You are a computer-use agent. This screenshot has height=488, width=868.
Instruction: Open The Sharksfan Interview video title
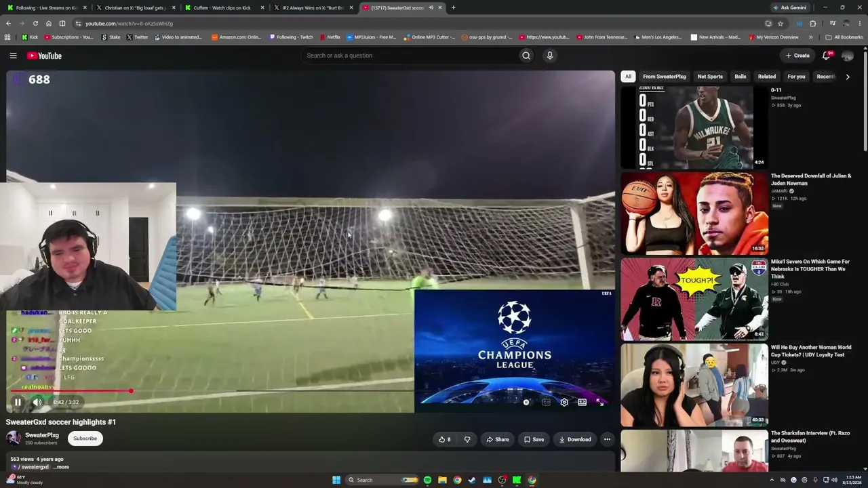pos(810,436)
